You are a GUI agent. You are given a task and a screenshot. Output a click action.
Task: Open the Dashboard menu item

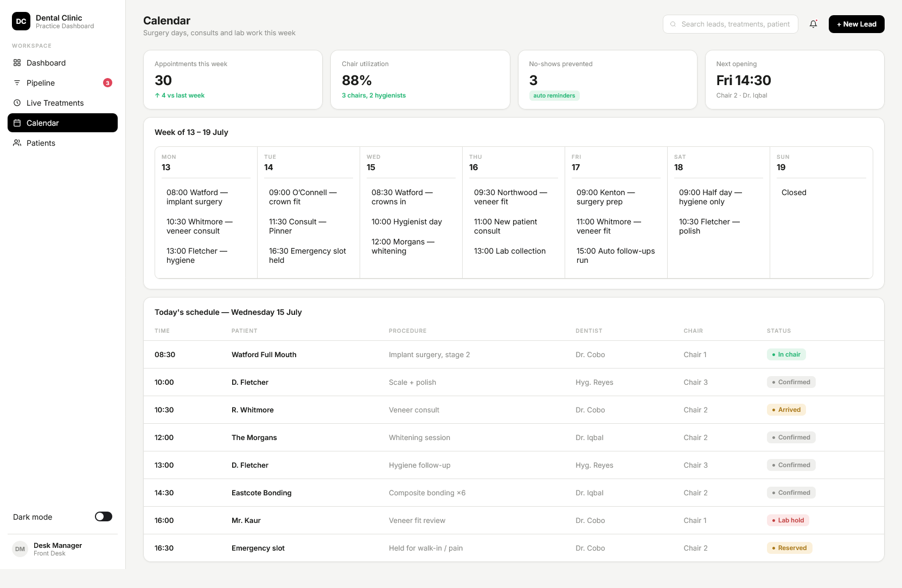pos(62,63)
